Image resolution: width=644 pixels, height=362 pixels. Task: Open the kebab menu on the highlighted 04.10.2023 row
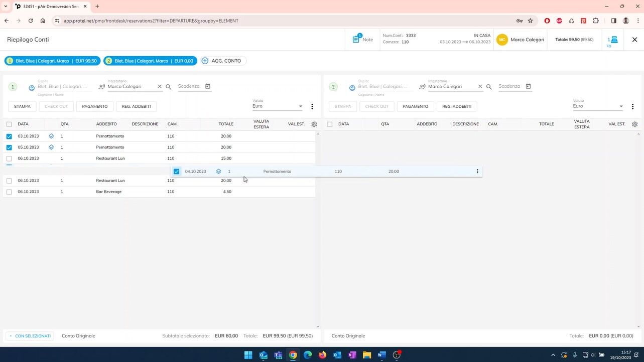pos(477,171)
